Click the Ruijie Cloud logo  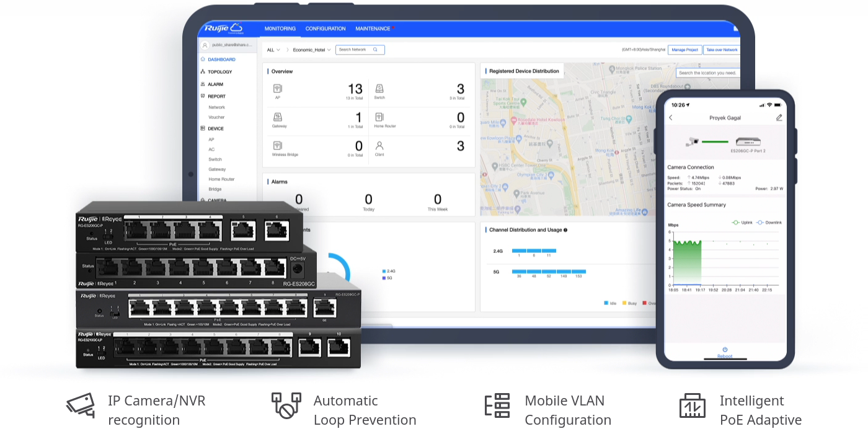[223, 28]
